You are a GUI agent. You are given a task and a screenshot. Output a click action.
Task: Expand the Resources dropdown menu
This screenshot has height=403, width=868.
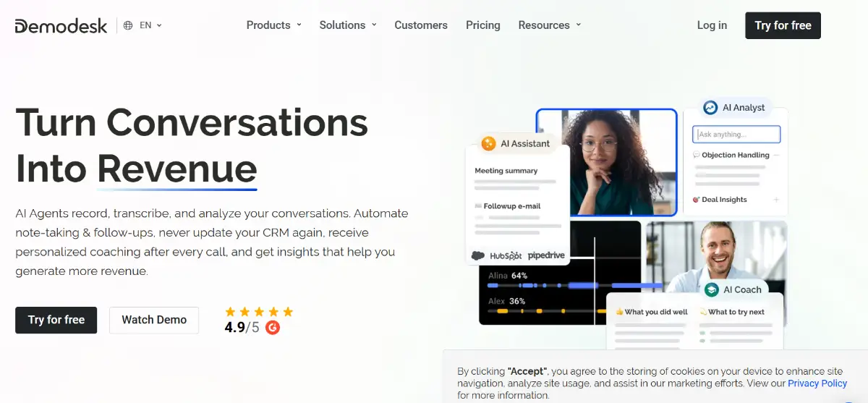coord(549,25)
